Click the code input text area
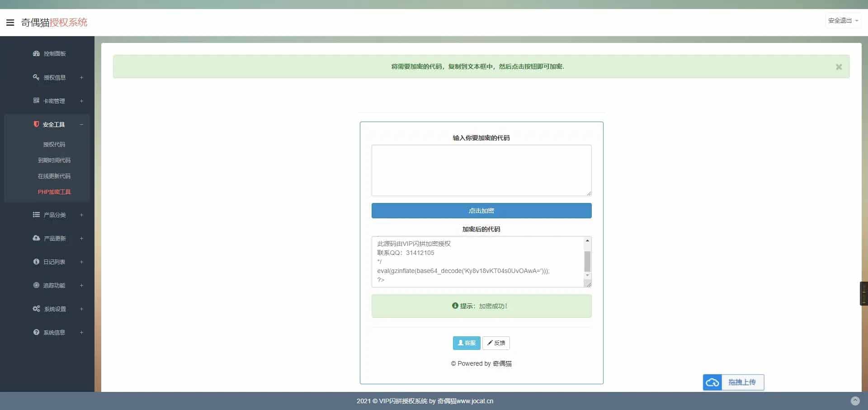Viewport: 868px width, 410px height. [481, 170]
